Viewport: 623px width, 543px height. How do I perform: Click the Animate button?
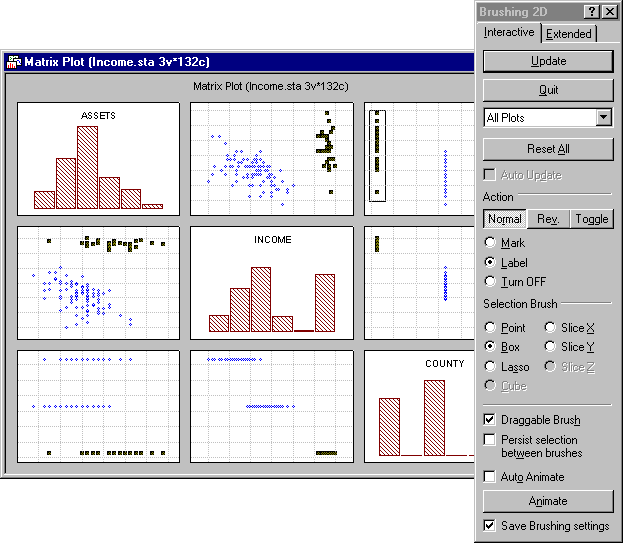coord(548,501)
